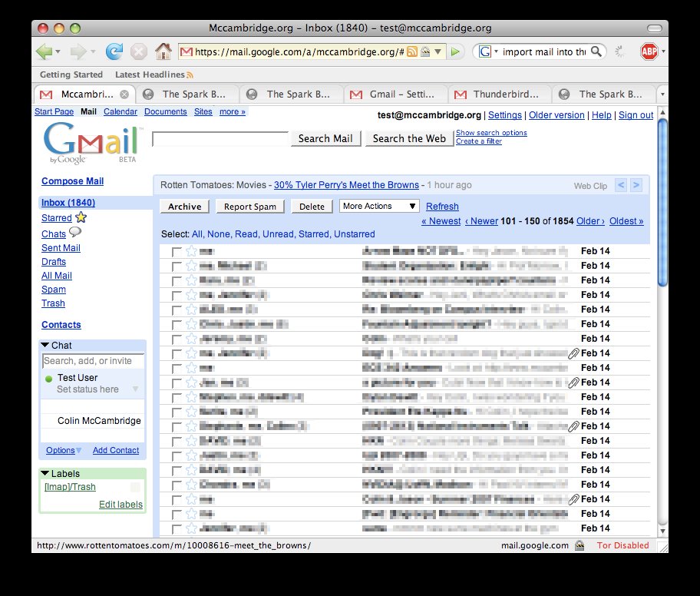Viewport: 700px width, 596px height.
Task: Open the more » navigation menu
Action: coord(232,111)
